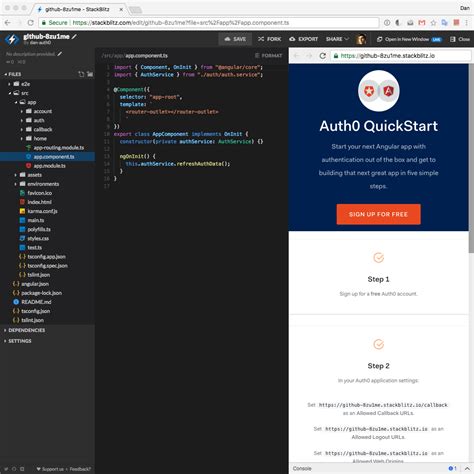The width and height of the screenshot is (474, 474).
Task: Save the project
Action: click(x=235, y=39)
